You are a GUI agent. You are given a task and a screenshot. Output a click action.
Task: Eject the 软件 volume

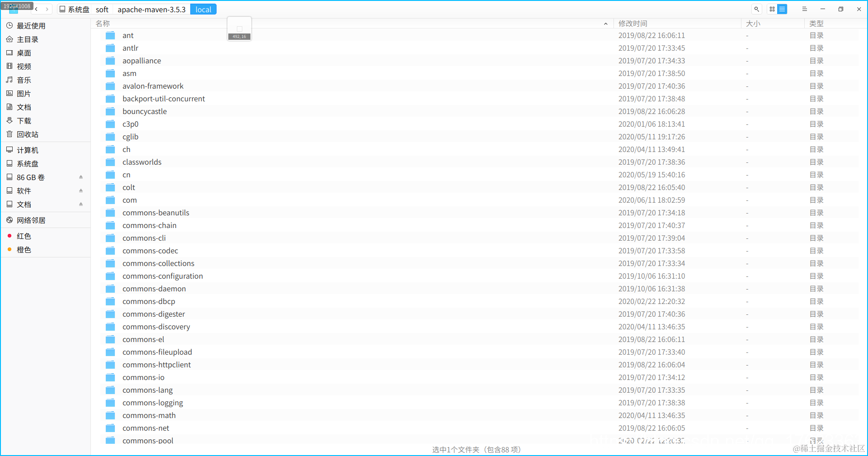click(81, 190)
